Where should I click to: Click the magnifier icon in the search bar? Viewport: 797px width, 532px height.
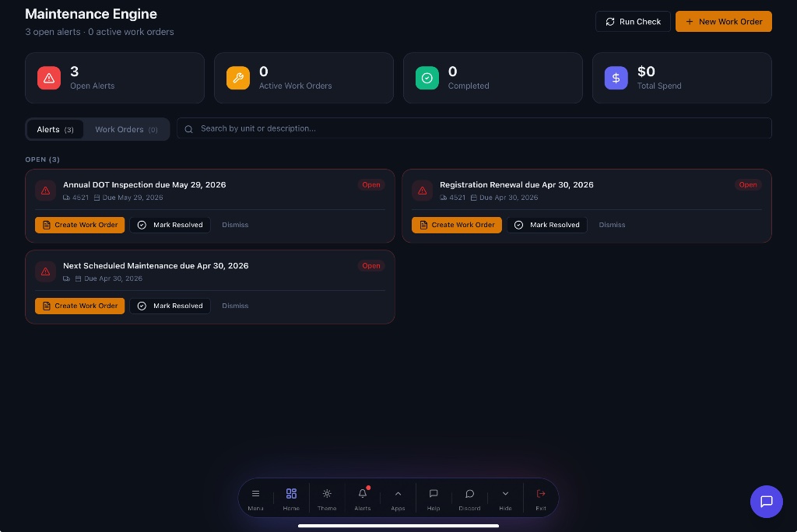[x=188, y=129]
